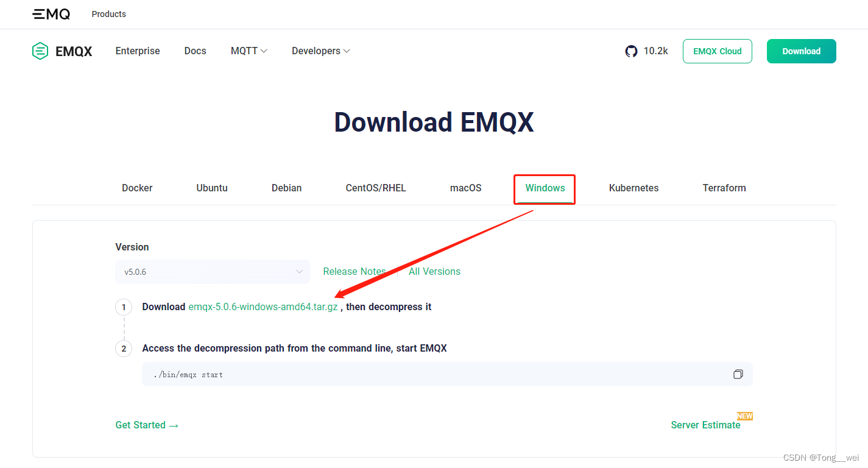
Task: Open the Products menu in top bar
Action: 109,14
